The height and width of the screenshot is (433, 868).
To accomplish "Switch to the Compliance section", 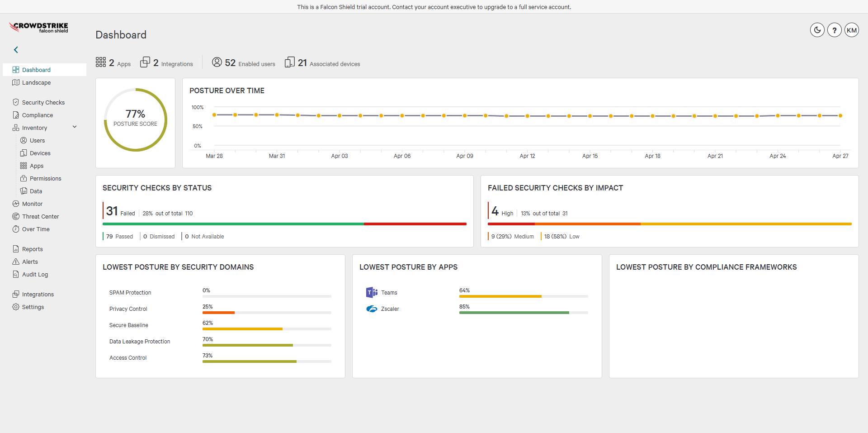I will point(16,115).
